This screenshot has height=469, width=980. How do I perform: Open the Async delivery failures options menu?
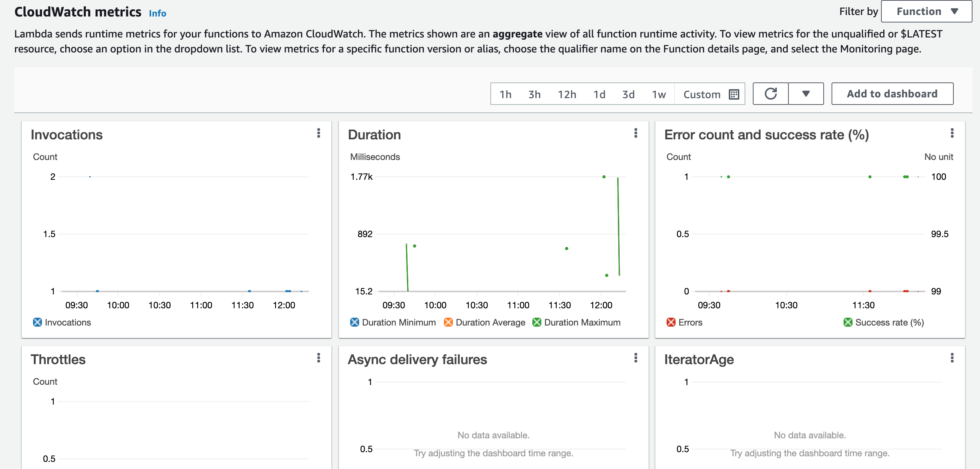pyautogui.click(x=635, y=358)
